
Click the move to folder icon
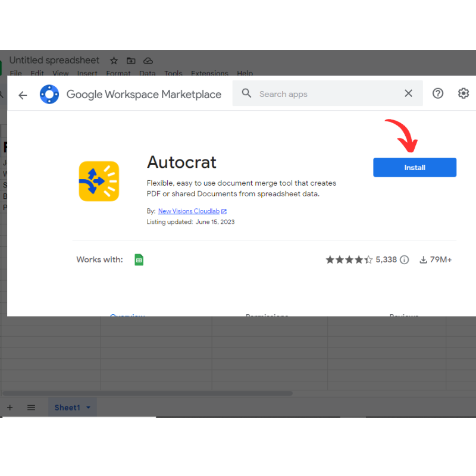click(x=131, y=61)
